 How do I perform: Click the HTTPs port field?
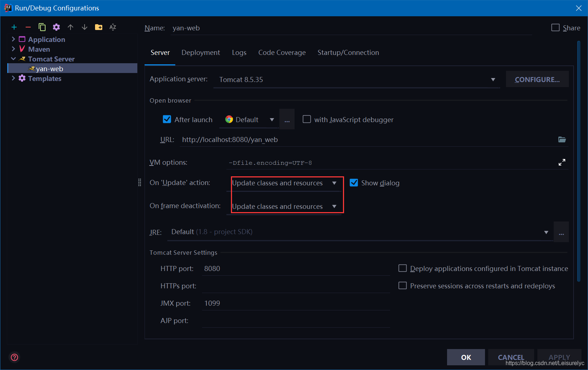click(296, 286)
